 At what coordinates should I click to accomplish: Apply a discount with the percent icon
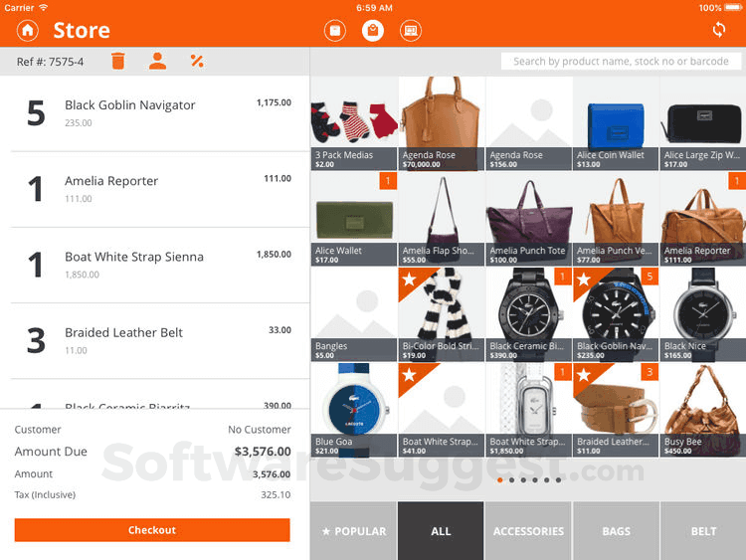pos(197,61)
